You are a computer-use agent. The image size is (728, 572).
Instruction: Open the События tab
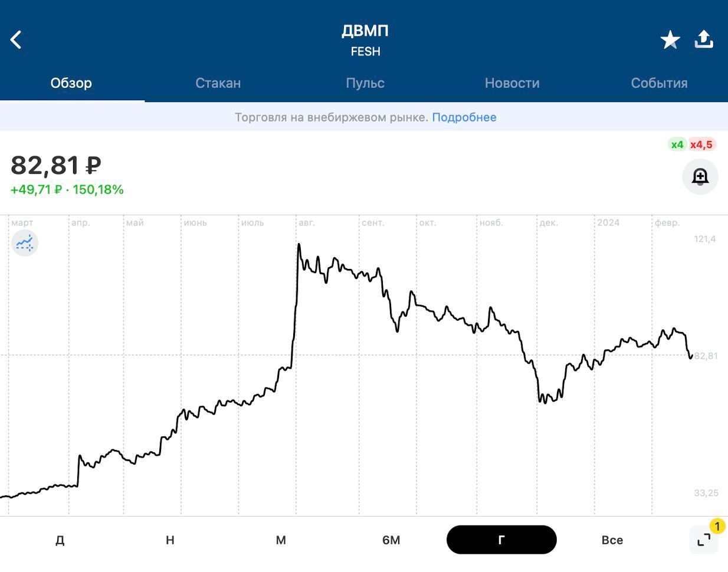point(659,83)
